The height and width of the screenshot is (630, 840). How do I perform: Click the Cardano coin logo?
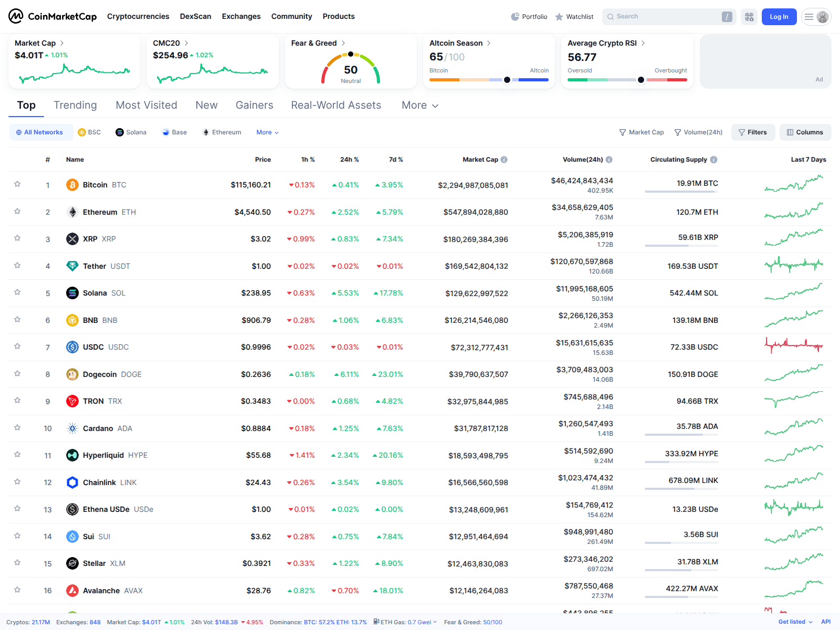point(72,428)
